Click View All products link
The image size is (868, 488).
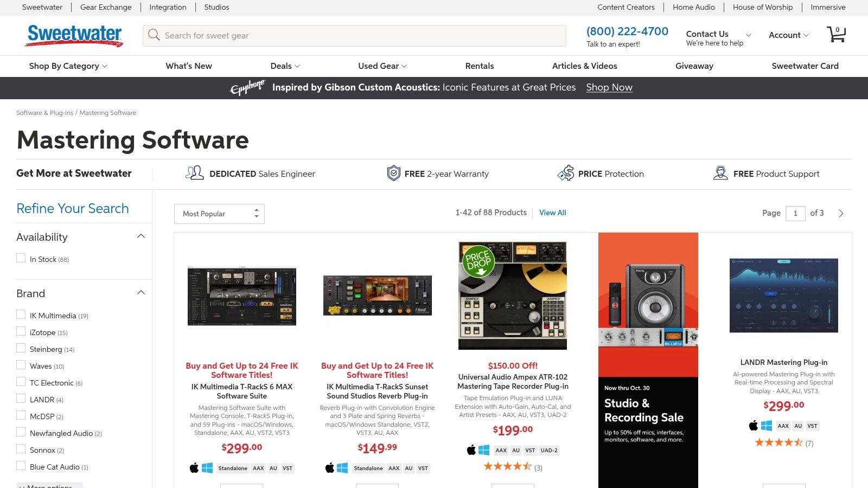552,213
